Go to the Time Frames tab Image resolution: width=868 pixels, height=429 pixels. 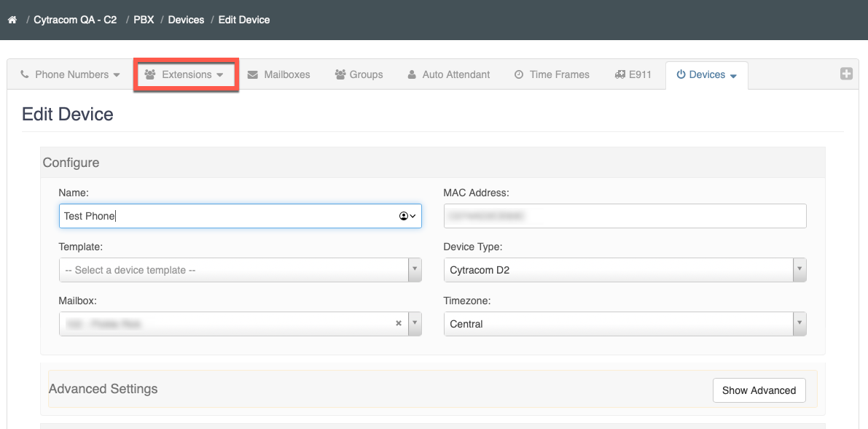coord(552,74)
